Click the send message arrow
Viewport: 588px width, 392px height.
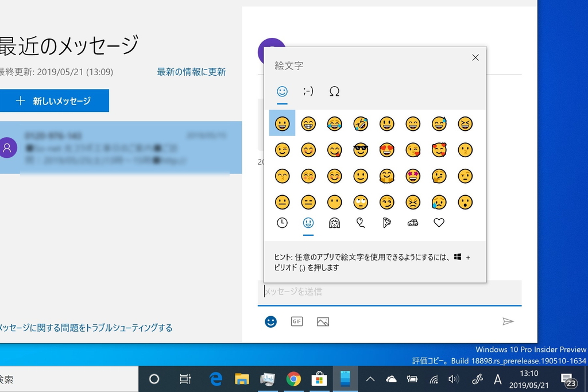(509, 321)
